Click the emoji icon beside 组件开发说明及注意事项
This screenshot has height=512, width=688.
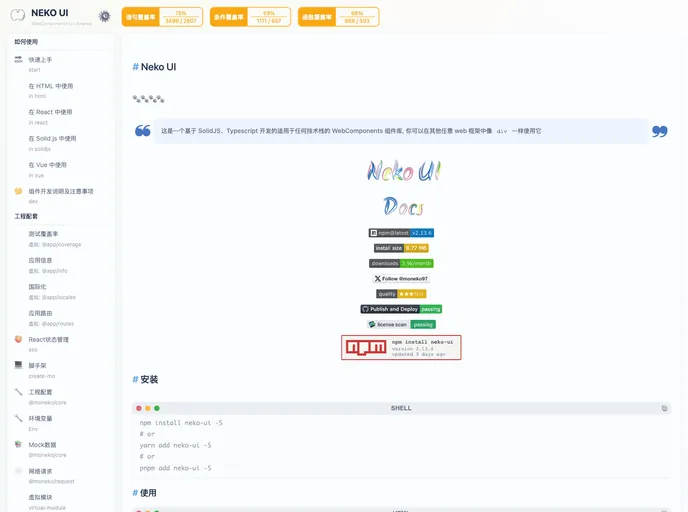point(18,191)
